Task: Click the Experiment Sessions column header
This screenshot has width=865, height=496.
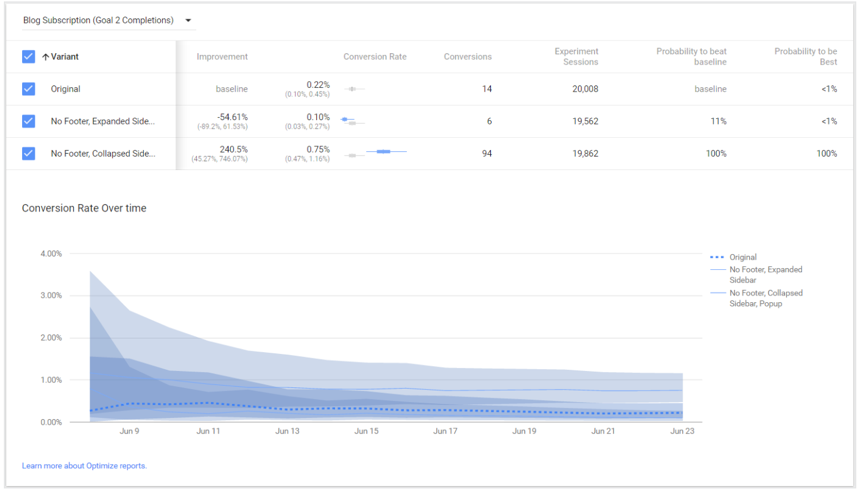Action: [576, 56]
